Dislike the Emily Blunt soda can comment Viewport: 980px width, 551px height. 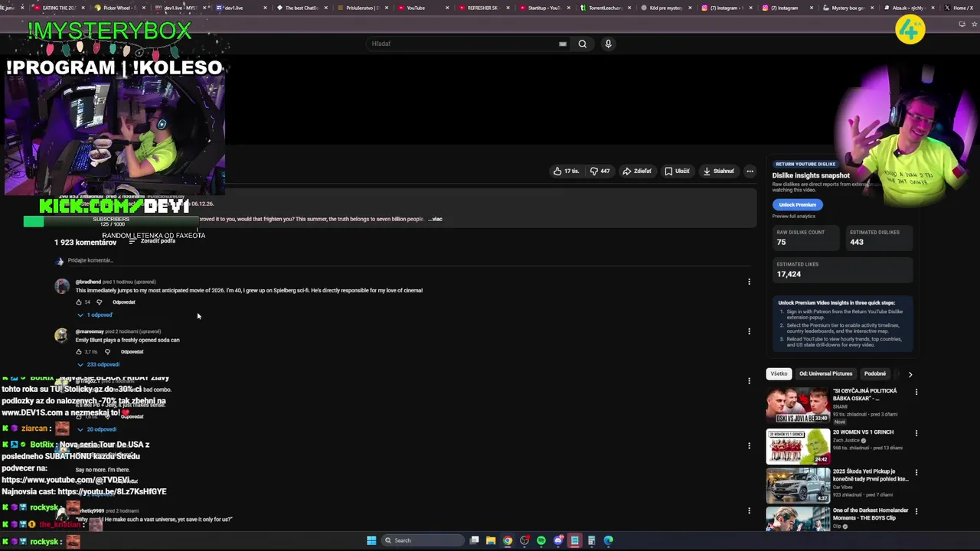click(x=107, y=352)
